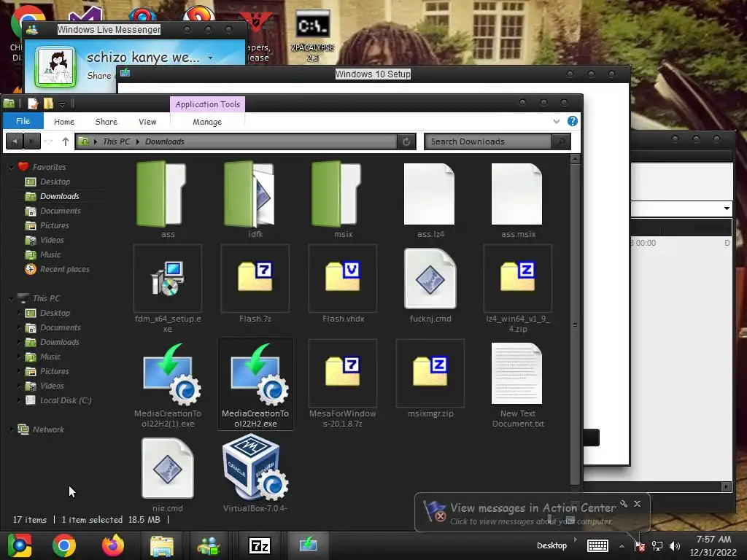Viewport: 747px width, 560px height.
Task: Collapse the This PC tree section
Action: [x=12, y=298]
